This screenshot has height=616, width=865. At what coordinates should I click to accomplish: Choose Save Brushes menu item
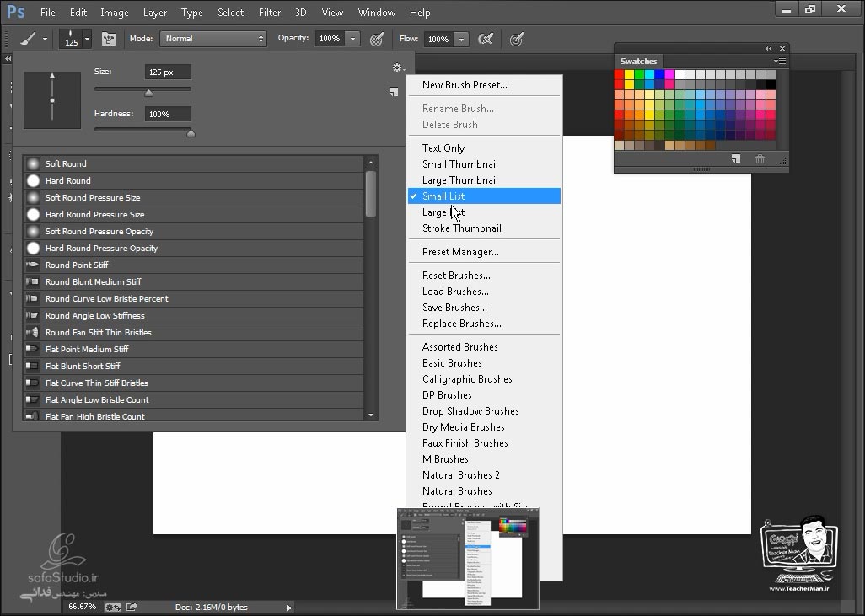pos(485,308)
